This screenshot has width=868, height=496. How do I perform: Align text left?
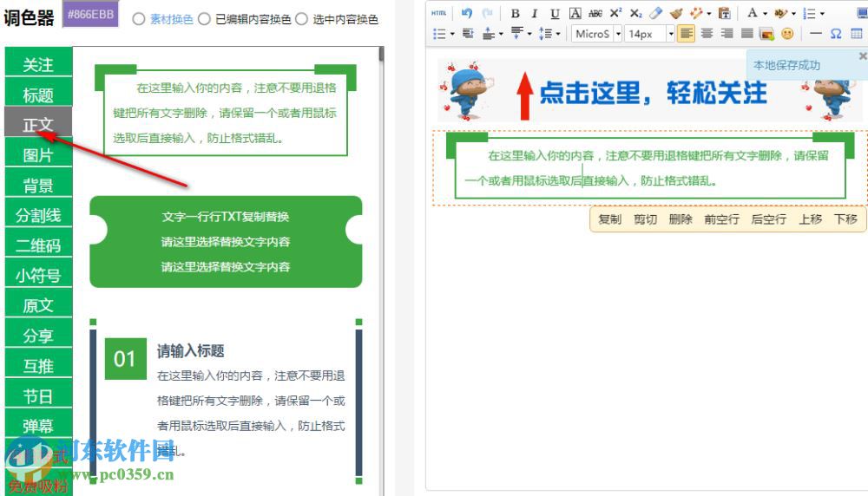tap(686, 34)
